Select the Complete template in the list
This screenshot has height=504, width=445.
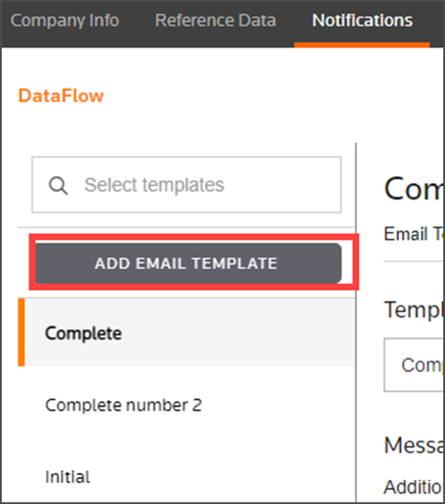pyautogui.click(x=187, y=332)
